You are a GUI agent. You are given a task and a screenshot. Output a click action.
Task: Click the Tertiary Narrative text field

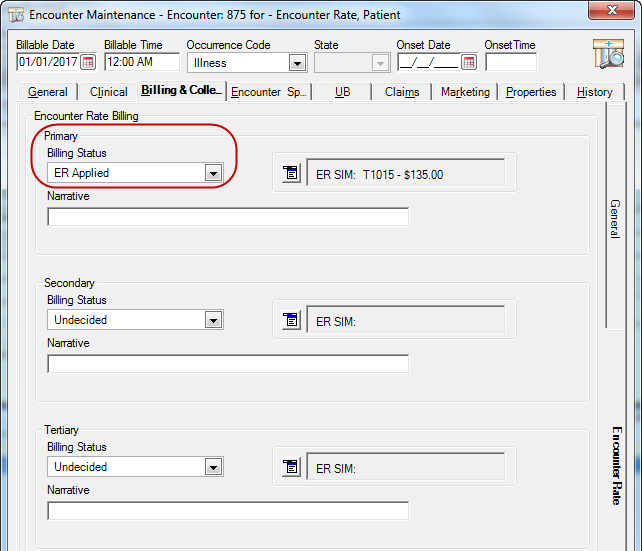[228, 510]
